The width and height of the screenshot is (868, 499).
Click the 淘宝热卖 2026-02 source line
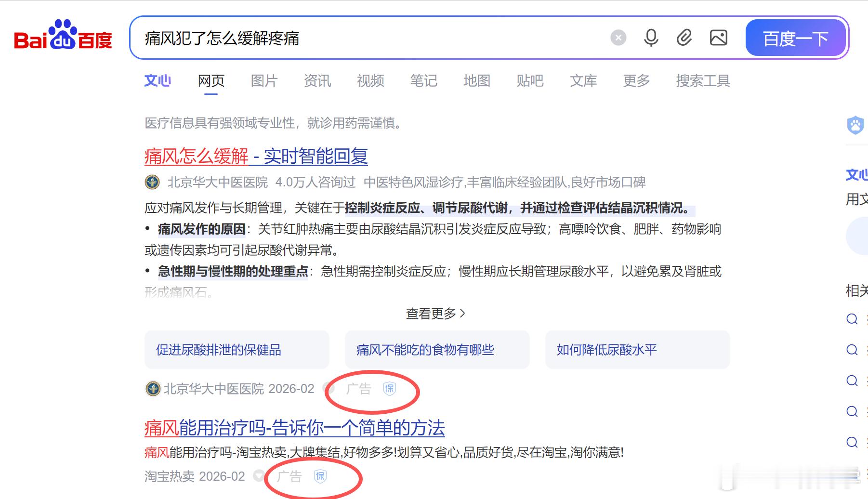195,476
